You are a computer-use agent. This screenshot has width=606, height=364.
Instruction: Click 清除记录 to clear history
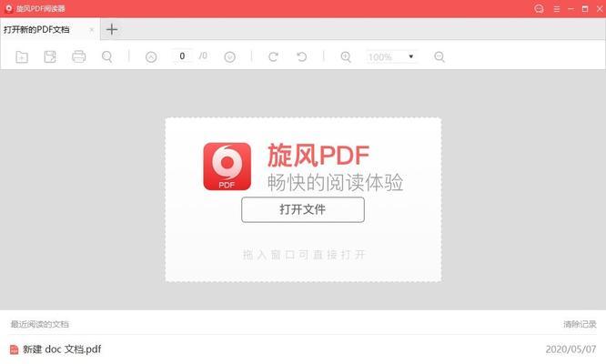[580, 324]
